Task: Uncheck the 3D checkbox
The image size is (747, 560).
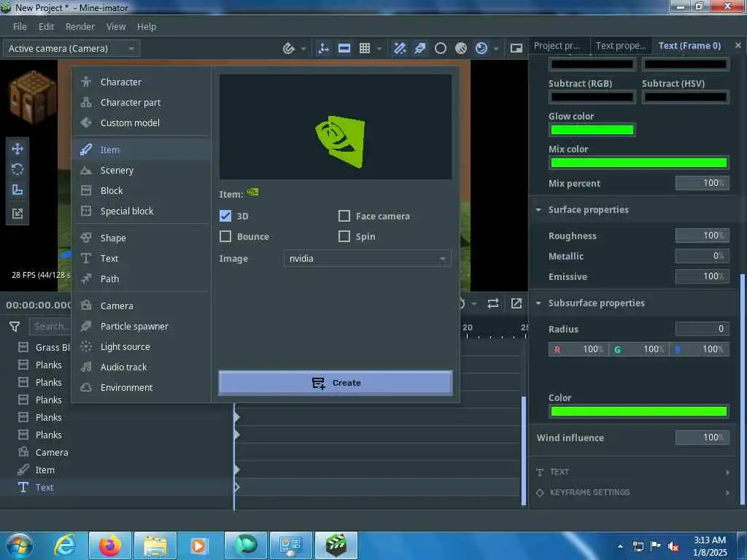Action: (225, 216)
